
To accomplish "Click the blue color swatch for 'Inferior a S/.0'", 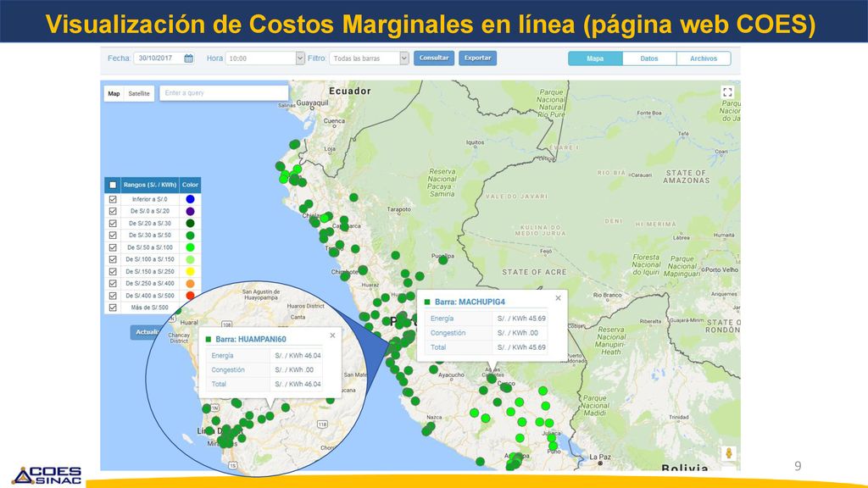I will 190,199.
